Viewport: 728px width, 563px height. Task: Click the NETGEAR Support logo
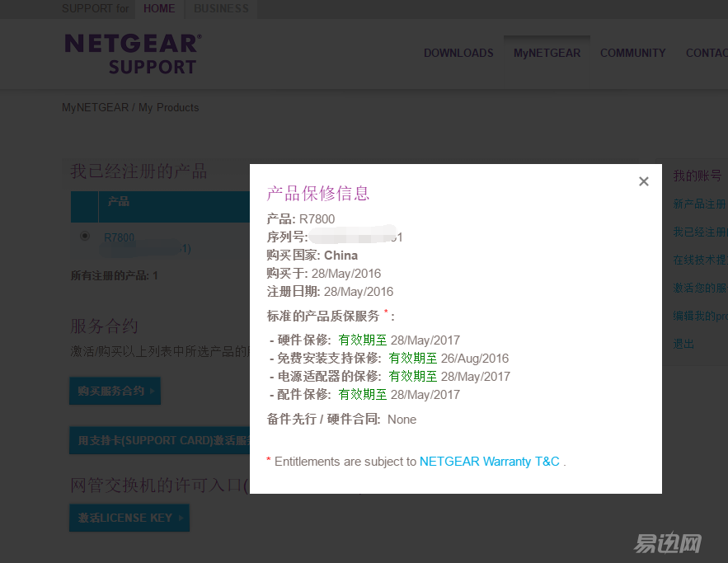[x=133, y=54]
